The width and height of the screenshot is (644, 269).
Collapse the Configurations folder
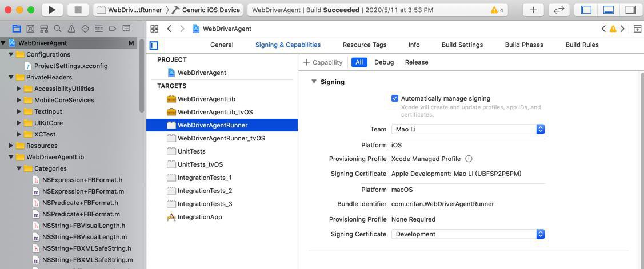point(11,54)
